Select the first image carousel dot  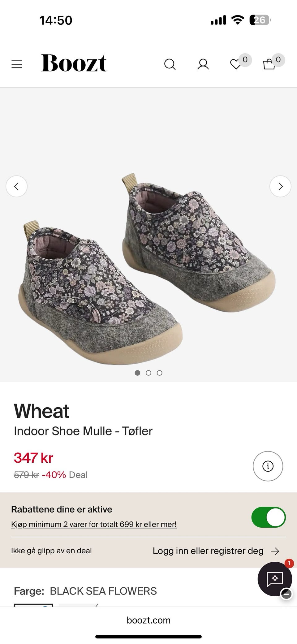(137, 373)
